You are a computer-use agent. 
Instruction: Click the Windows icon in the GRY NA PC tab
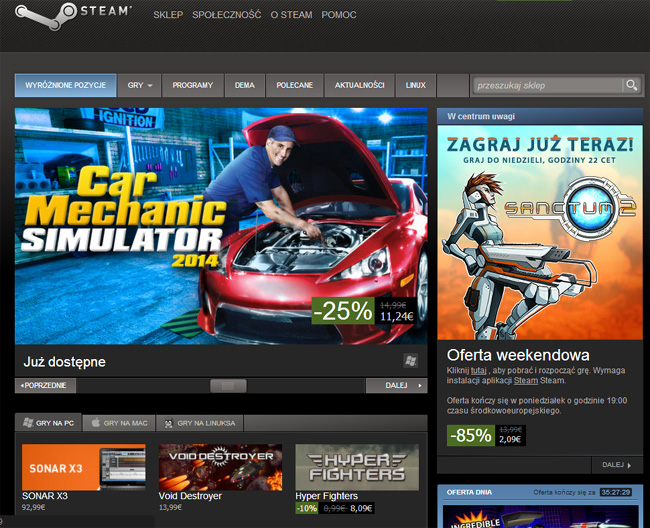(28, 423)
